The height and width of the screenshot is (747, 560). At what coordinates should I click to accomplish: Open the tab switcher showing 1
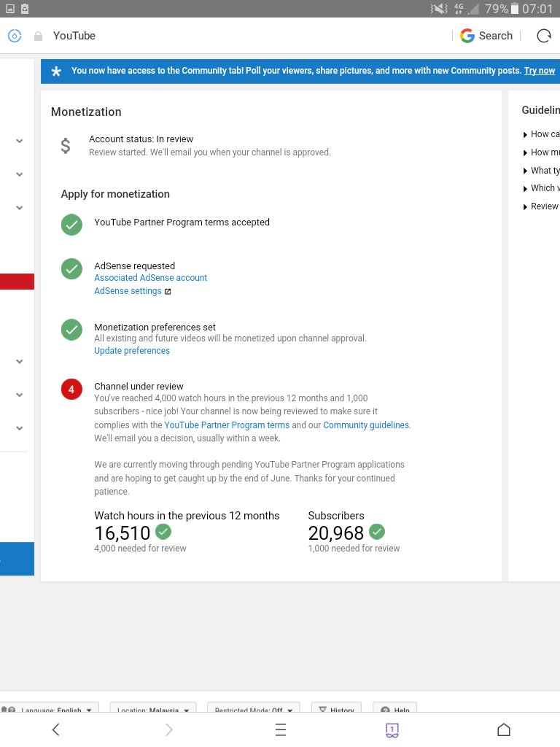click(x=392, y=729)
